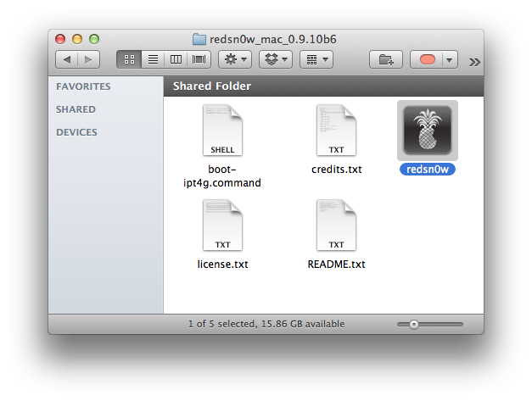532x401 pixels.
Task: Click the DEVICES sidebar heading
Action: point(76,132)
